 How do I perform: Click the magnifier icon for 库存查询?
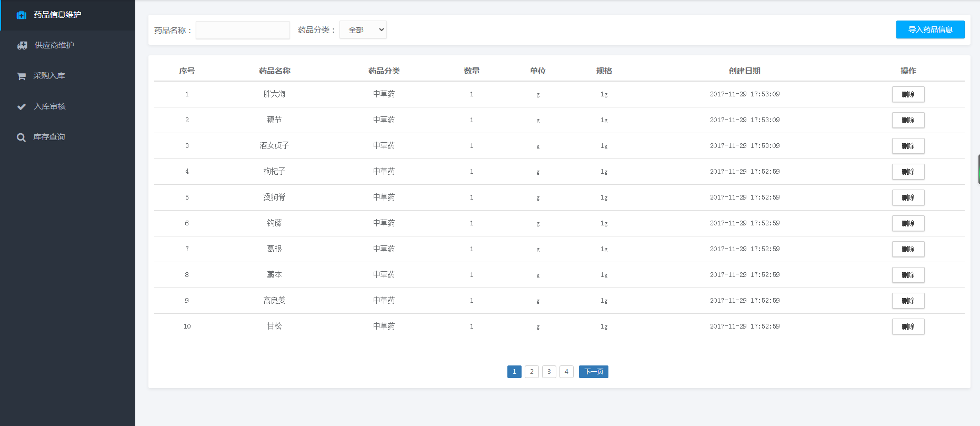(21, 137)
